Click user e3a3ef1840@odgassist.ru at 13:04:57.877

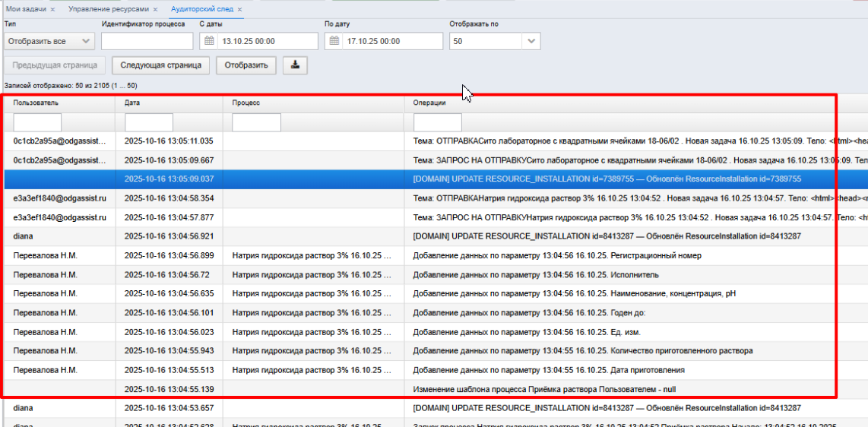[x=60, y=217]
